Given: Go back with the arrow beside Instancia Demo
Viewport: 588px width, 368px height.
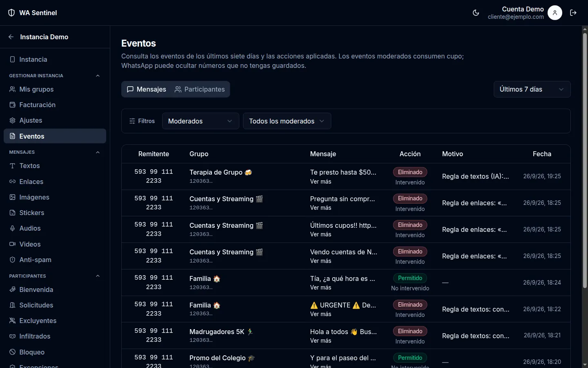Looking at the screenshot, I should tap(11, 37).
